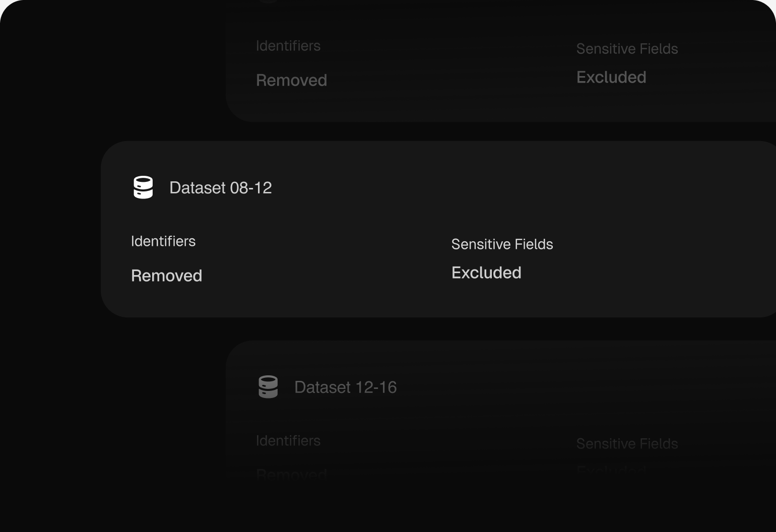The height and width of the screenshot is (532, 776).
Task: Select Sensitive Fields label in Dataset 08-12
Action: click(502, 244)
